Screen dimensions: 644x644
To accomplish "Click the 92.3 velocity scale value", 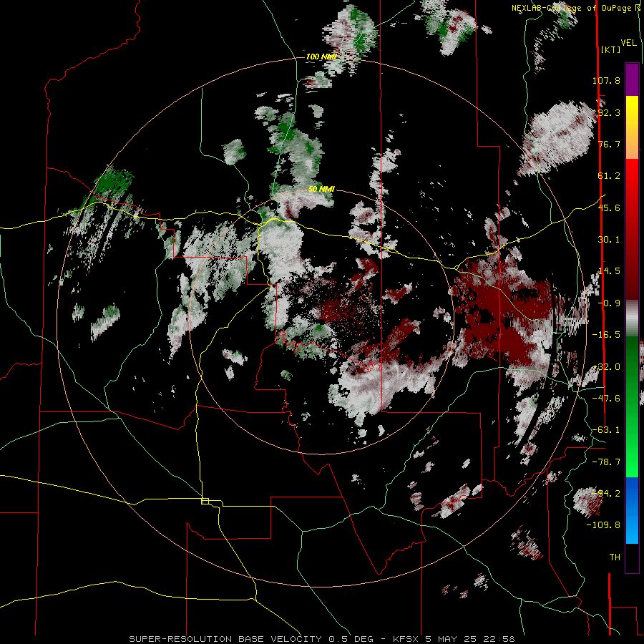I will click(609, 112).
